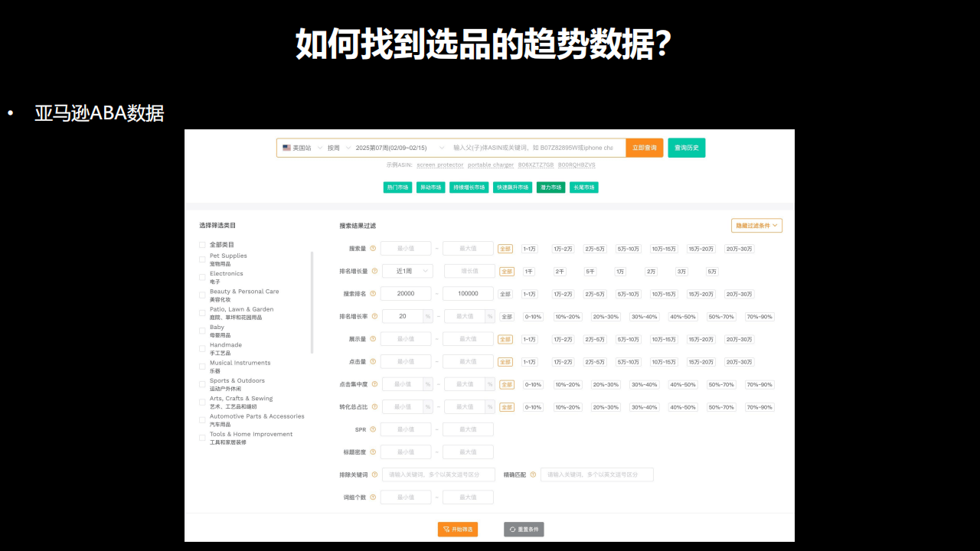Select the 长尾市场 tab
This screenshot has height=551, width=980.
583,187
